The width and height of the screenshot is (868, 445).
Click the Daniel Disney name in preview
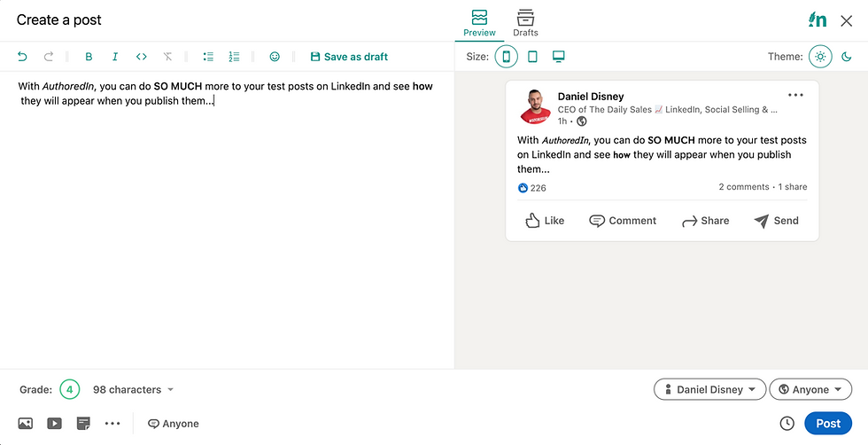coord(591,97)
